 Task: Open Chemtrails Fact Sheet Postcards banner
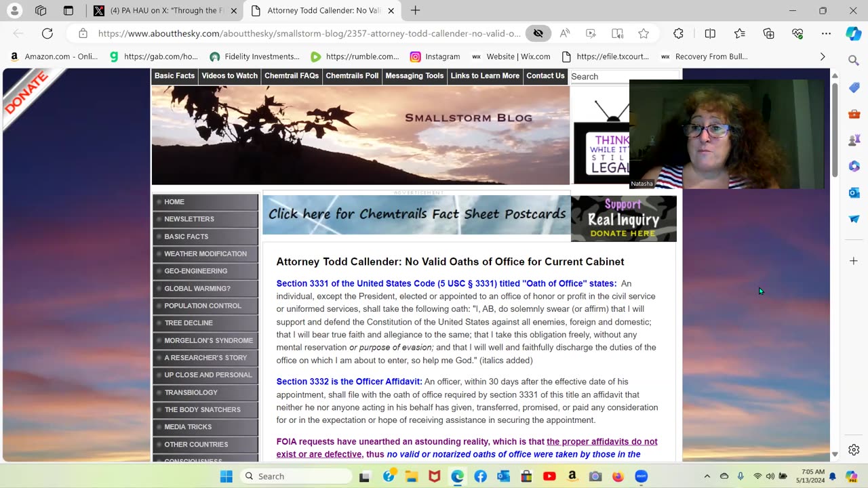point(416,215)
